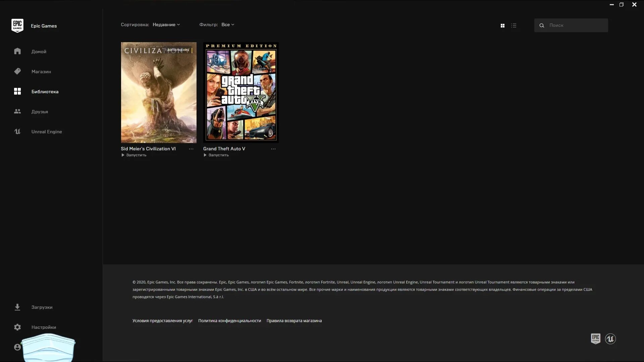
Task: Click the Grand Theft Auto V title text
Action: [224, 149]
